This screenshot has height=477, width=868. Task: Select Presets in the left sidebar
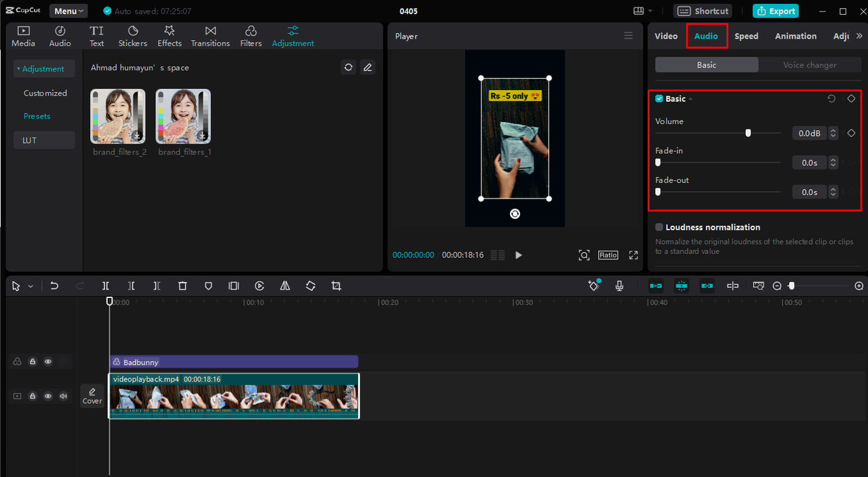37,116
